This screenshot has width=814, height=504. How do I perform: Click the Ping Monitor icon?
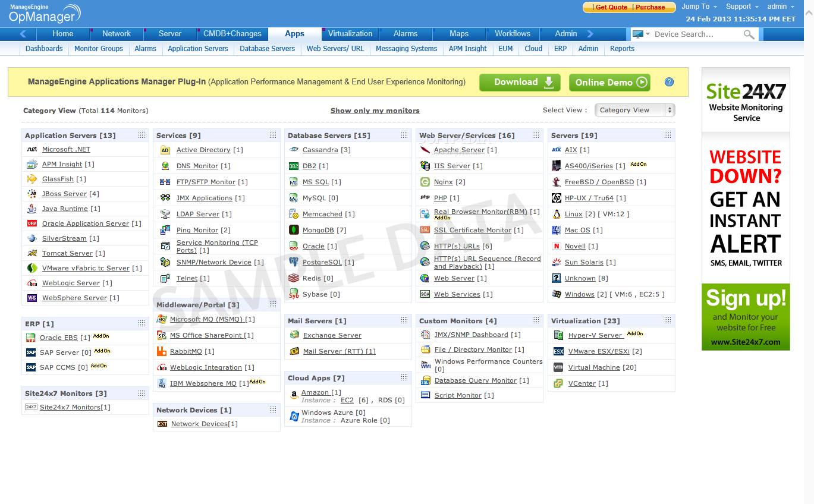pos(165,230)
